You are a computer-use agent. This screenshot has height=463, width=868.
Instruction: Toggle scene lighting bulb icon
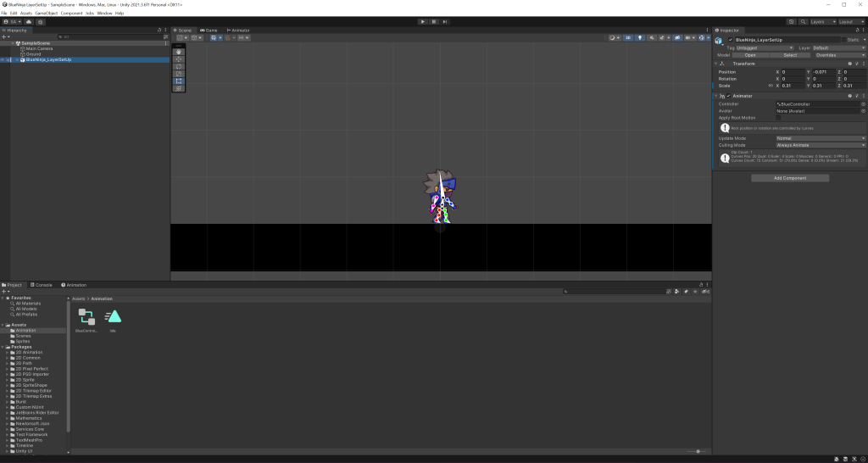coord(640,37)
